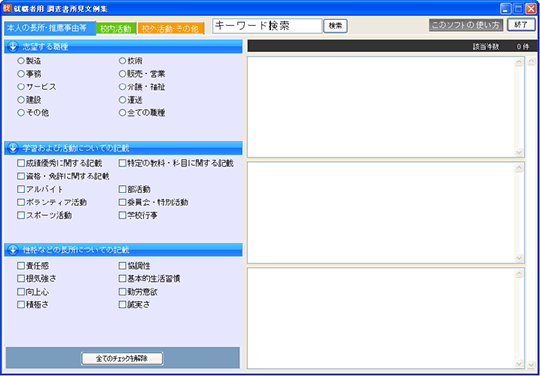Viewport: 540px width, 376px height.
Task: Click the up arrow of first result box scrollbar
Action: (x=519, y=62)
